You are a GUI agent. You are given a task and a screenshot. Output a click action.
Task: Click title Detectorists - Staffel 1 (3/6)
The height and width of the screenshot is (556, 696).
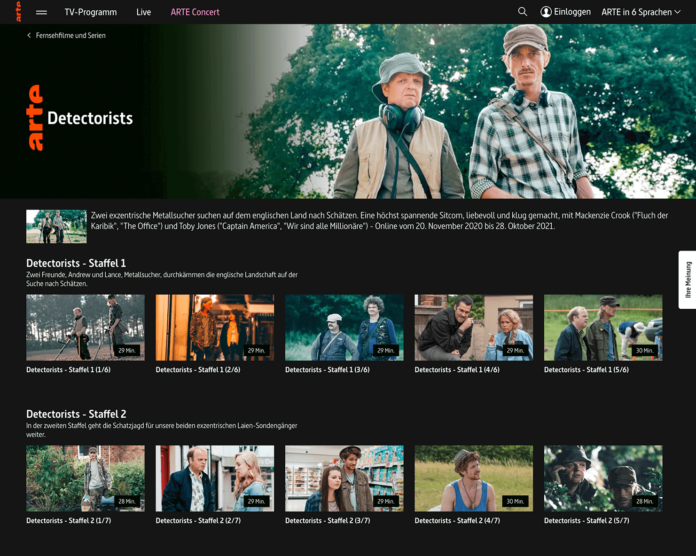[x=327, y=370]
